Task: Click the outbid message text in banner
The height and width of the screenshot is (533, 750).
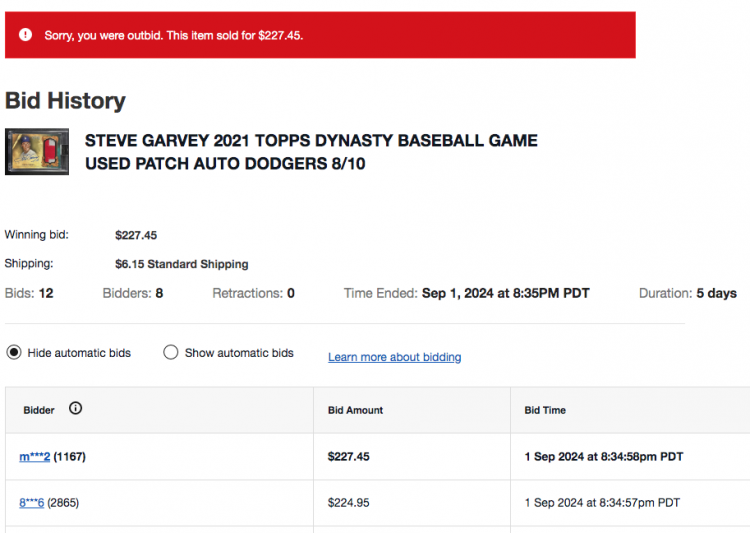Action: pos(174,35)
